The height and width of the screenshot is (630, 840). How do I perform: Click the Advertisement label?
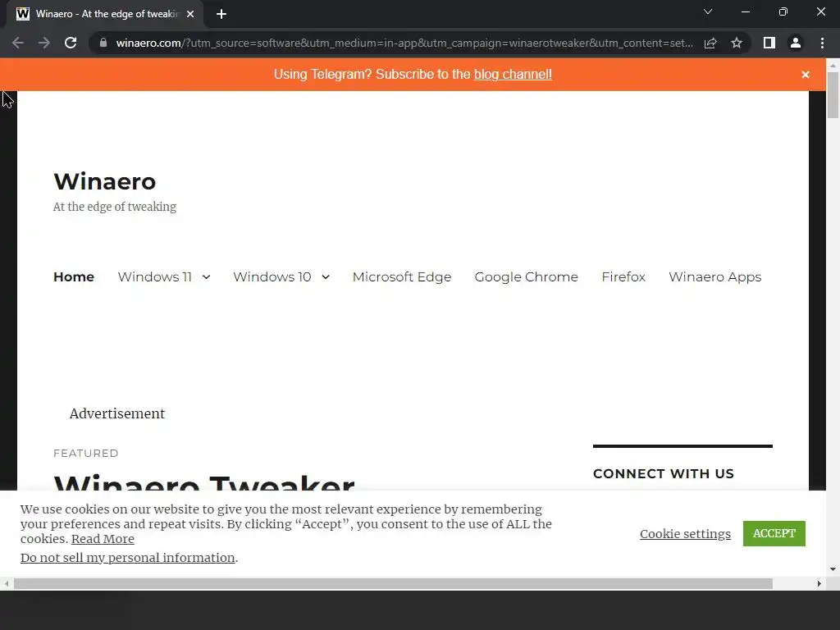[x=117, y=413]
